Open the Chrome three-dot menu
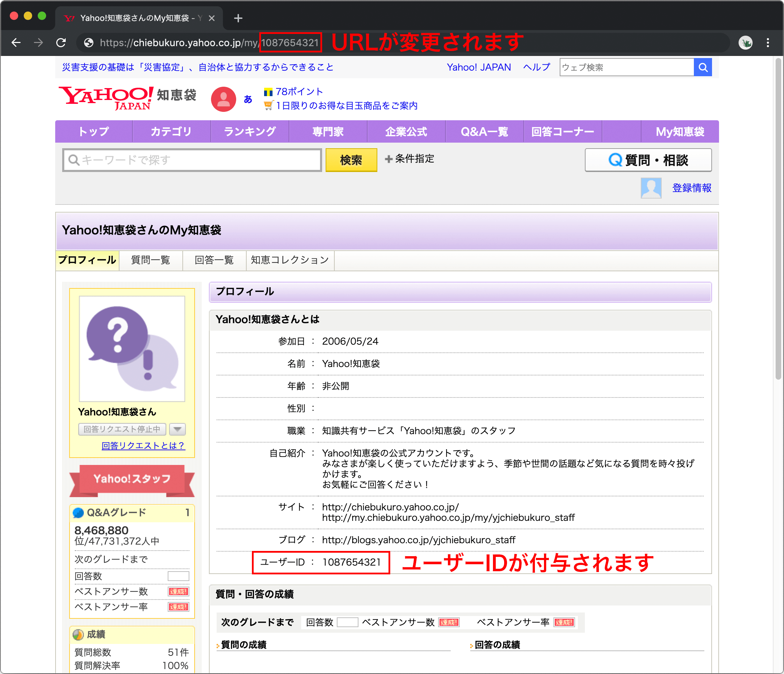The width and height of the screenshot is (784, 674). click(x=768, y=43)
